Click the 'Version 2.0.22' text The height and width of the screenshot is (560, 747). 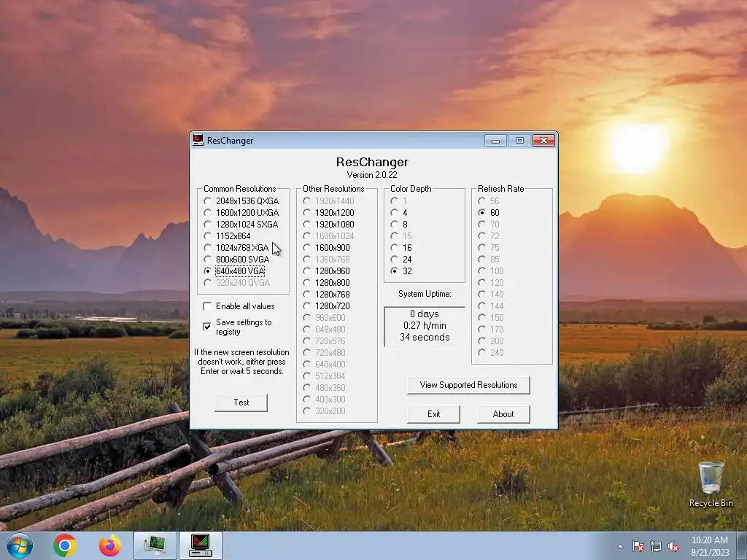tap(372, 175)
